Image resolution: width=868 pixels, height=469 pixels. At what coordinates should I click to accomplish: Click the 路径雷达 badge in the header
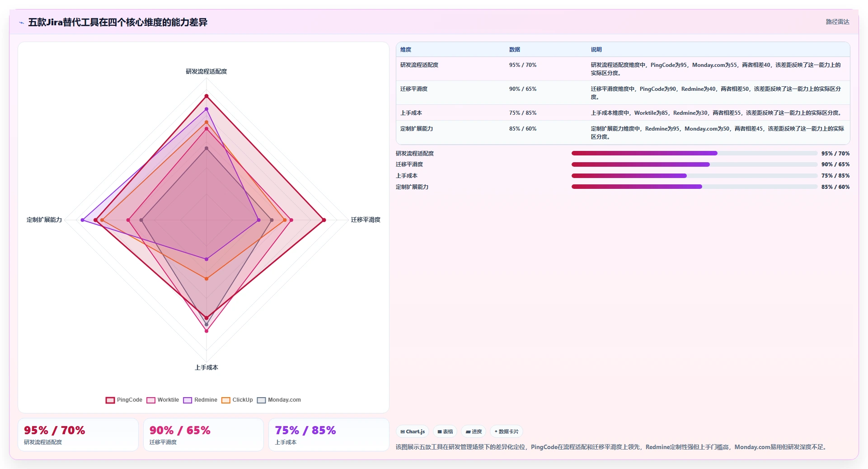point(837,22)
